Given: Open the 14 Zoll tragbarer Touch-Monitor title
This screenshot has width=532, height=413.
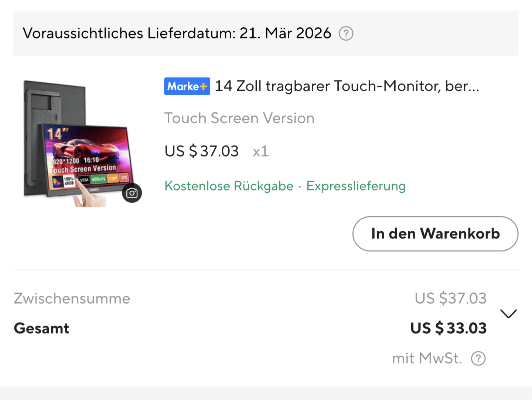Looking at the screenshot, I should point(347,86).
